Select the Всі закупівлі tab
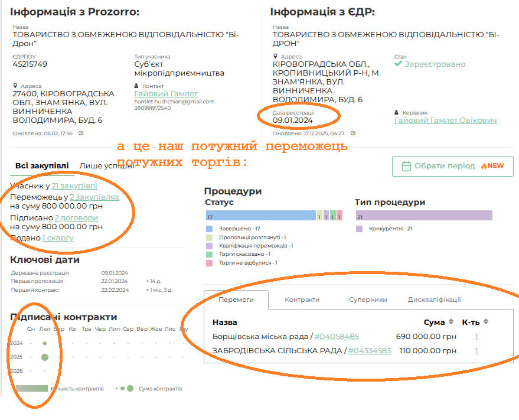 pos(42,166)
